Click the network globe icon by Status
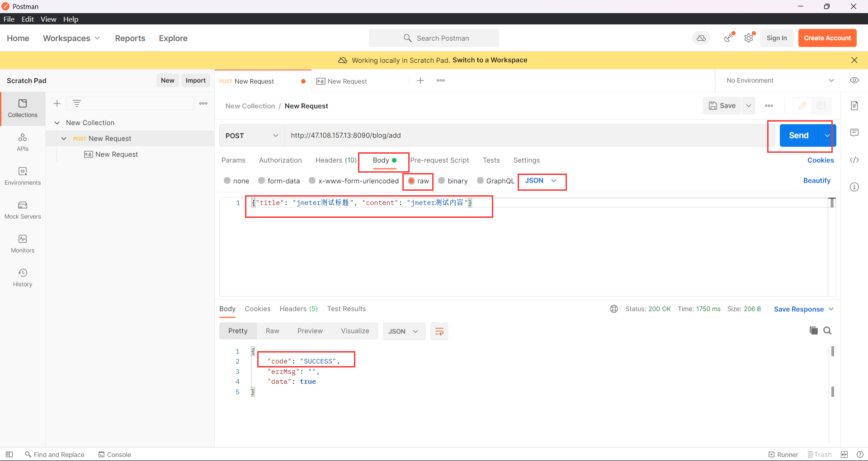This screenshot has width=868, height=461. (614, 309)
